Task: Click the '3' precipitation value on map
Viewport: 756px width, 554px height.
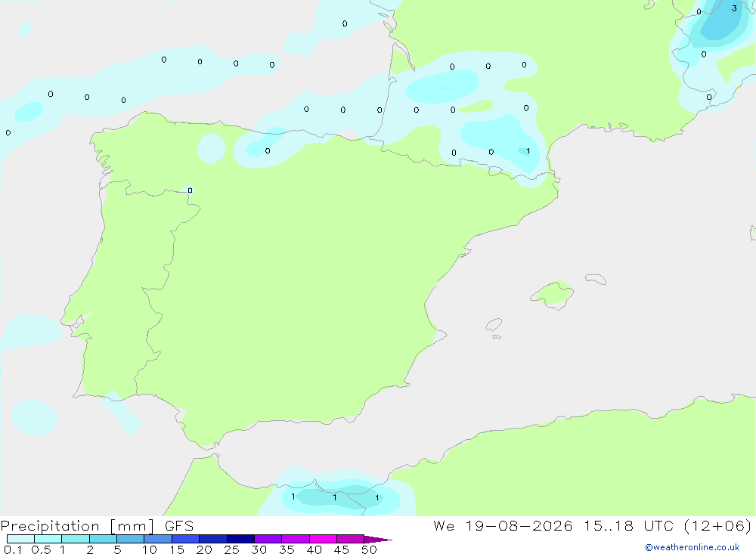Action: click(734, 8)
